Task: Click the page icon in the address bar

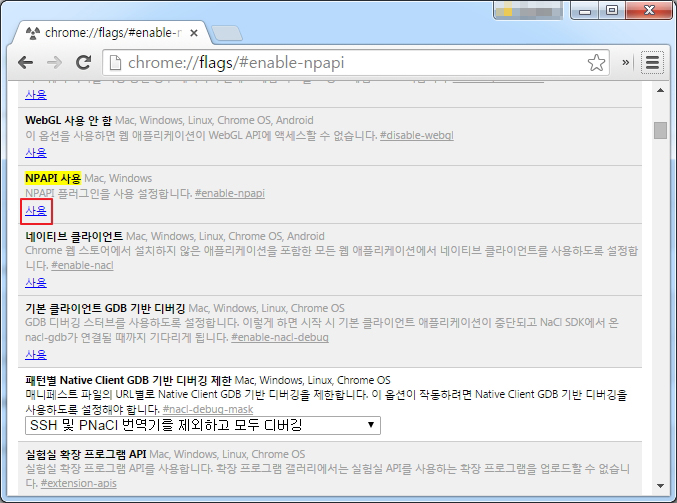Action: pyautogui.click(x=116, y=63)
